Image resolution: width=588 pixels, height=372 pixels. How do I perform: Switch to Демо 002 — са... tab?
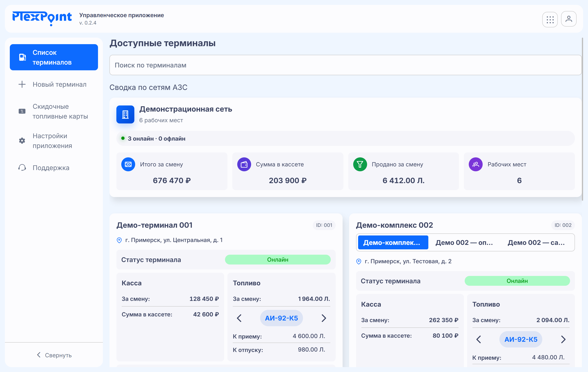tap(536, 242)
